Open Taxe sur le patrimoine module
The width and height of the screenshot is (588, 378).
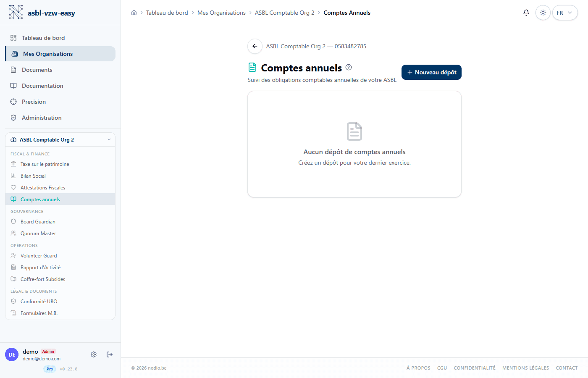pos(60,164)
